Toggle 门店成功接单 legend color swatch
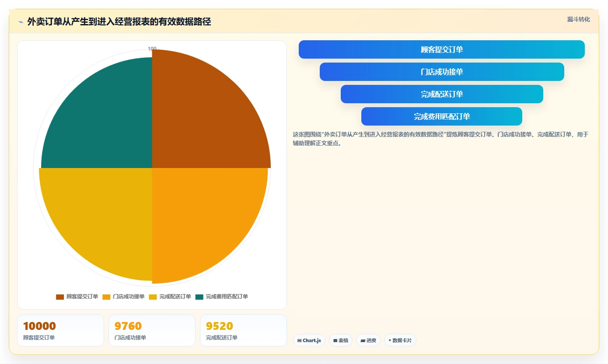Screen dimensions: 608x364 106,297
